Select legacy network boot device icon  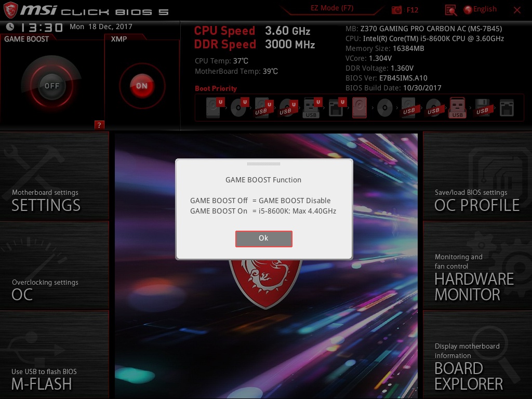click(x=507, y=108)
